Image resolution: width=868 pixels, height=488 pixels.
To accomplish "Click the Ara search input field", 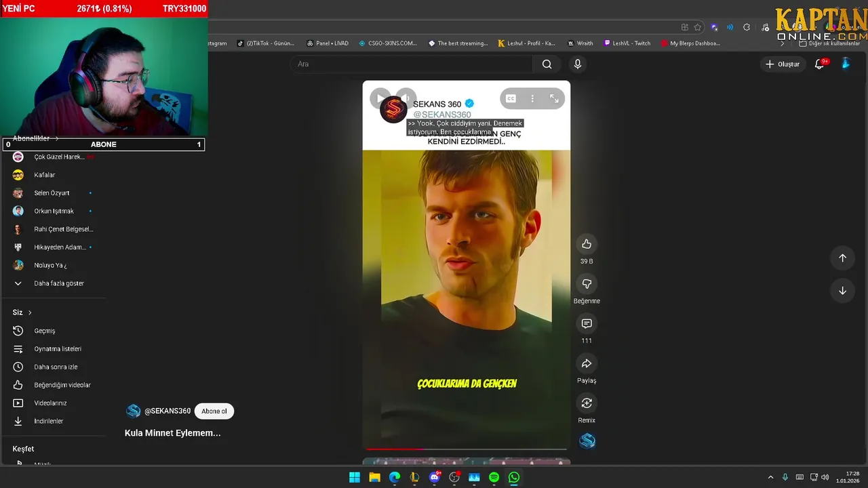I will coord(412,64).
